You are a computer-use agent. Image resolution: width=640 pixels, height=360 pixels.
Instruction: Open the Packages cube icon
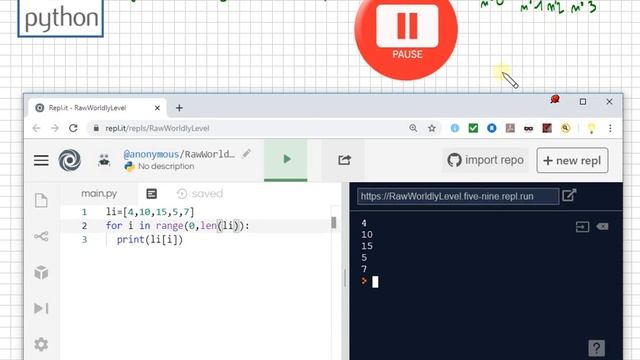pyautogui.click(x=41, y=272)
